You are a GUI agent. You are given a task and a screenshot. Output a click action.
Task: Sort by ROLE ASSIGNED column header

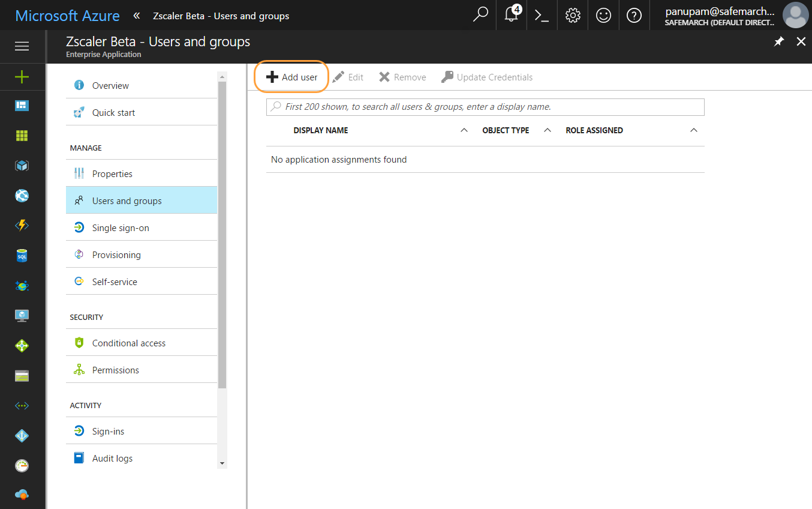pos(594,130)
